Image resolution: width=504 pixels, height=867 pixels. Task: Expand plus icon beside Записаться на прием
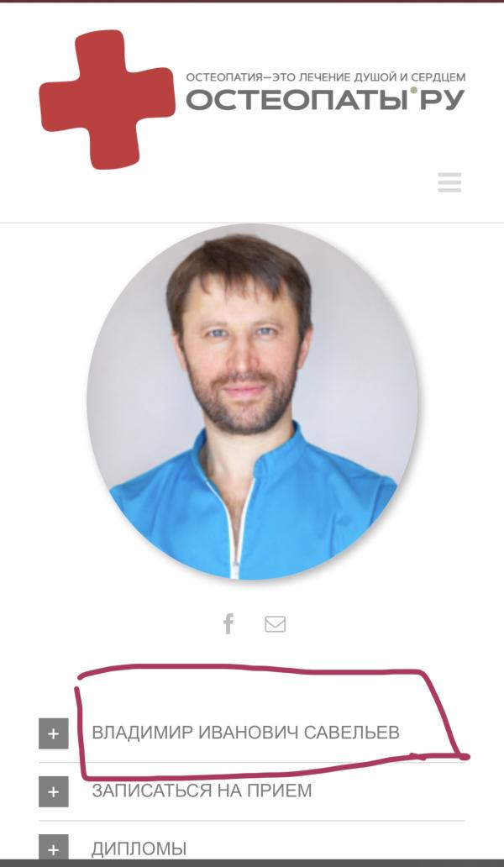[53, 791]
